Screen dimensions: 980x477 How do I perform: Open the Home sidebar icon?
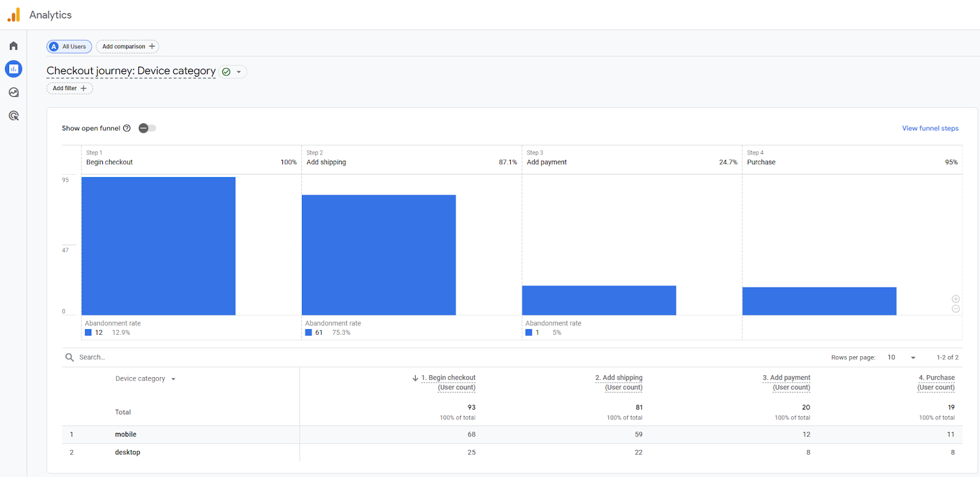pyautogui.click(x=13, y=46)
